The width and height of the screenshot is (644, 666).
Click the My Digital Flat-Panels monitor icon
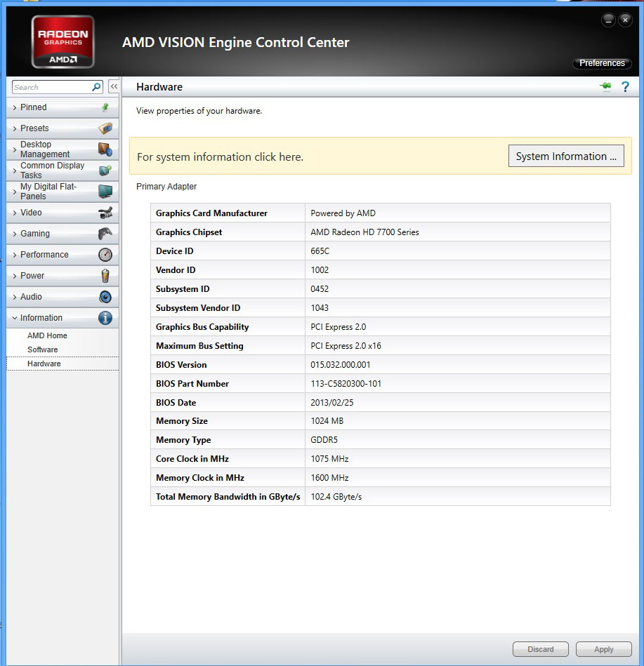click(105, 191)
